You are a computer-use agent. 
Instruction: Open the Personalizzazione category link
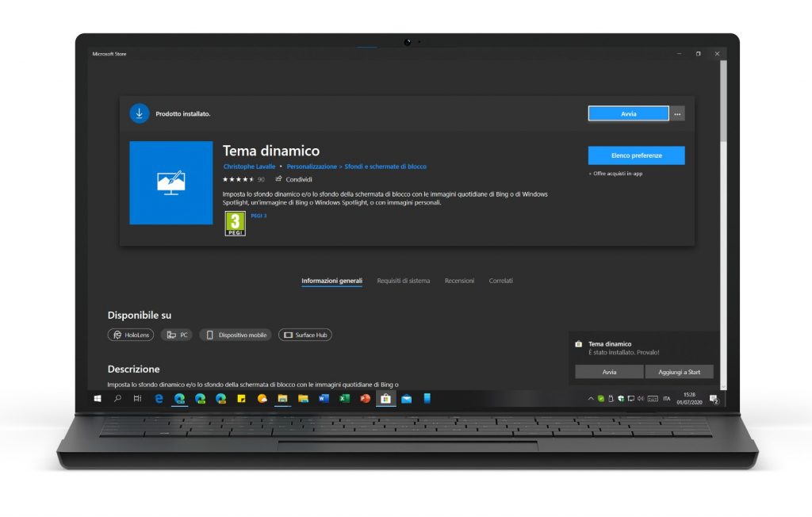coord(310,167)
